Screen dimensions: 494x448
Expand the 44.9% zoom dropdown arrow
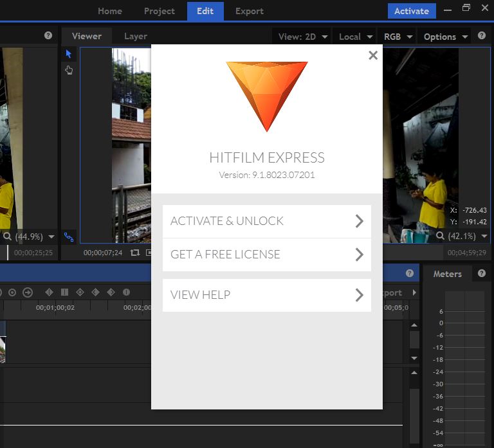point(51,237)
